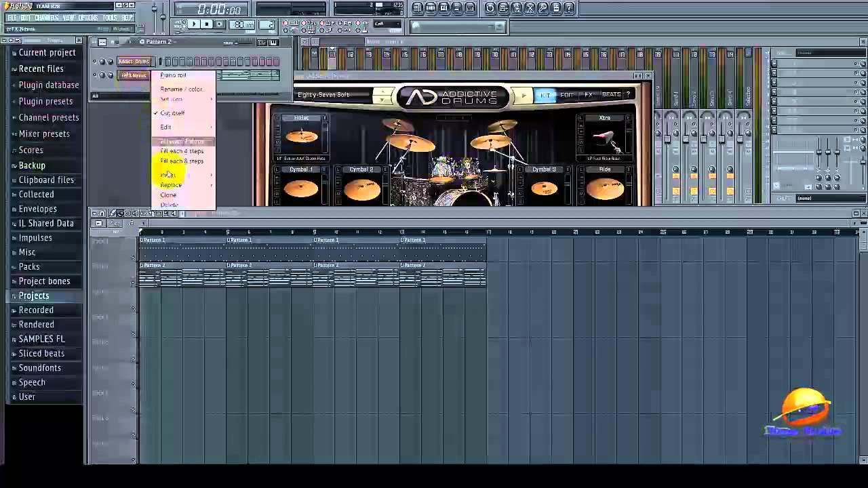
Task: Open Recent files in the browser
Action: (x=41, y=68)
